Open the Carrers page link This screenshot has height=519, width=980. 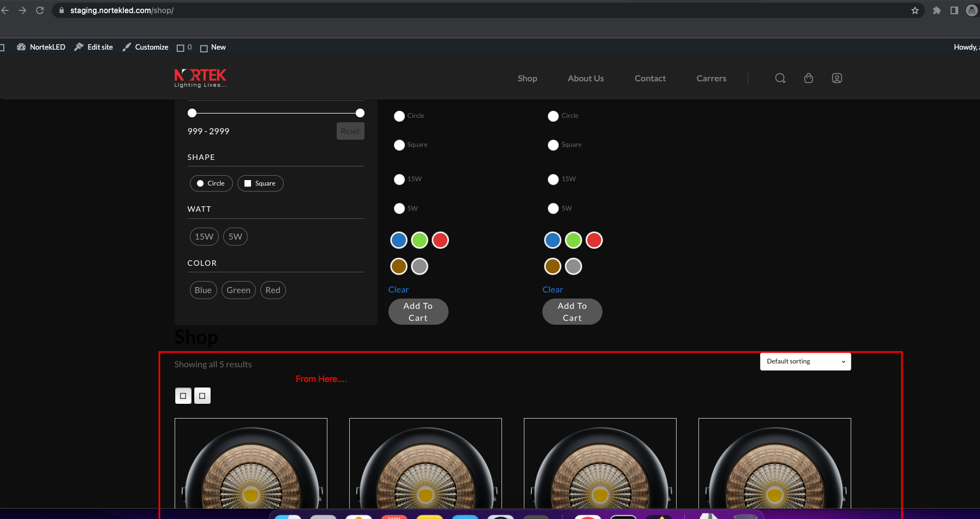click(x=711, y=78)
